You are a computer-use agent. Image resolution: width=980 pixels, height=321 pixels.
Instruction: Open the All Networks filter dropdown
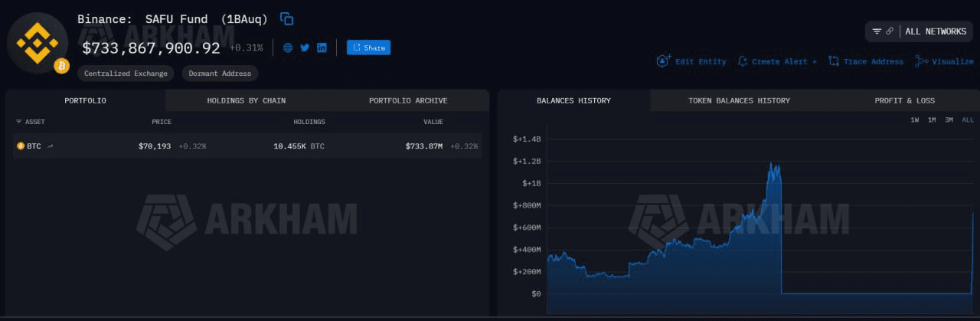[x=936, y=31]
